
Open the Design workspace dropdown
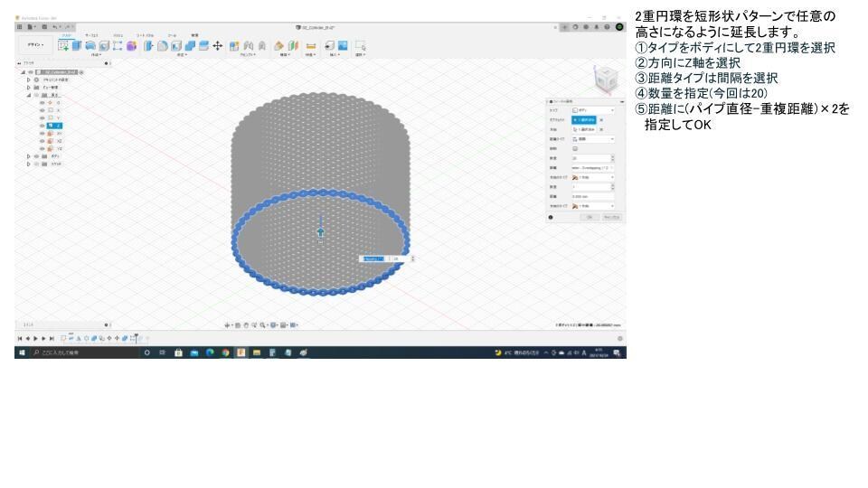36,45
